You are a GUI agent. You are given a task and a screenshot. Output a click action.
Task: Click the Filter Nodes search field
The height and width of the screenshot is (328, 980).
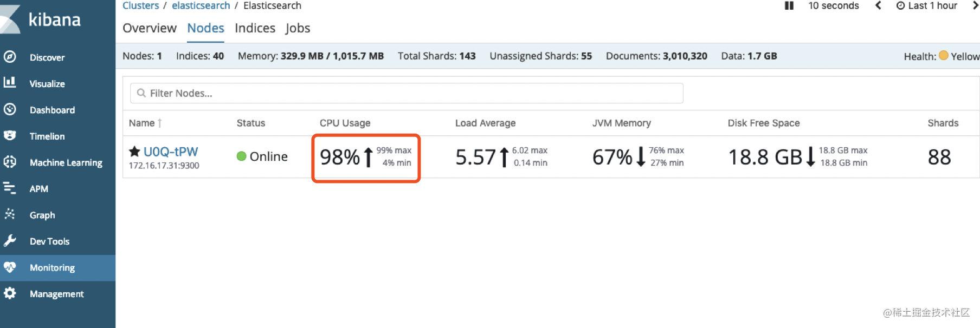[407, 93]
